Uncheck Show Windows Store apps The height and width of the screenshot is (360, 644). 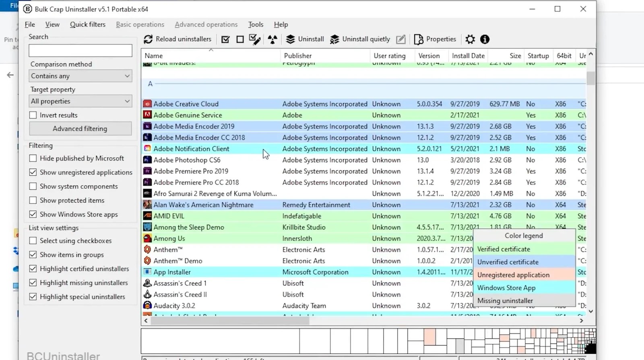(33, 214)
